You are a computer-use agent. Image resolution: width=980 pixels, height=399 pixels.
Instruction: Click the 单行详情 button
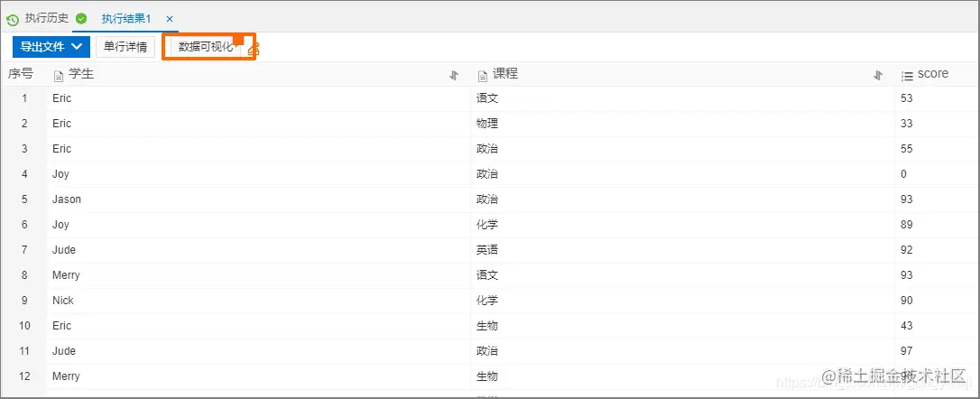coord(125,46)
